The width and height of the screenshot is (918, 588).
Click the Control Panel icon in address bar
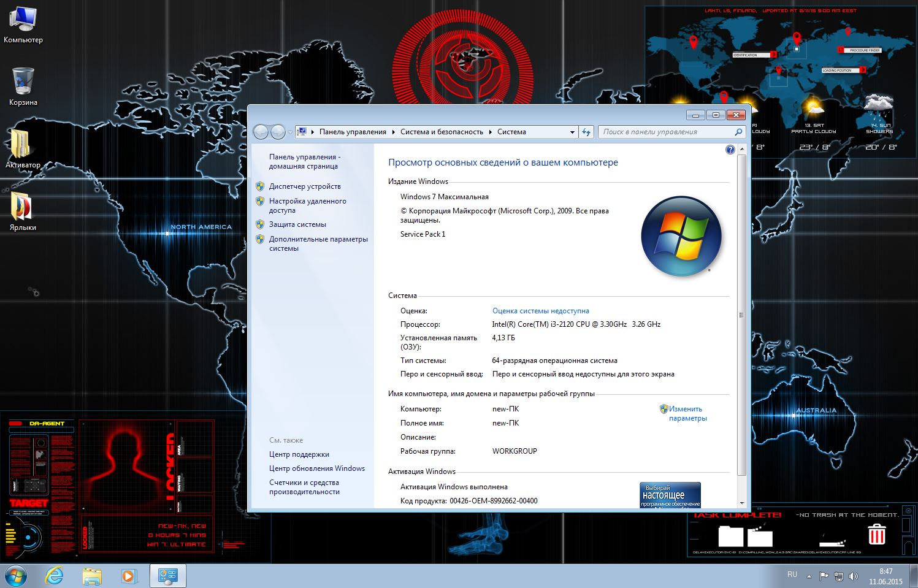(x=302, y=132)
